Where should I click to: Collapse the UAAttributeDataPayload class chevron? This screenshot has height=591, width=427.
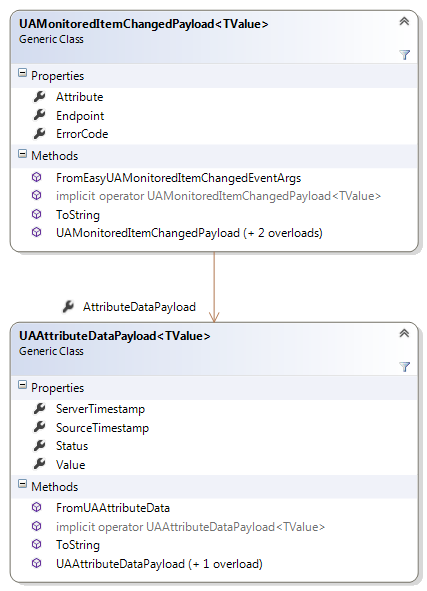point(404,334)
